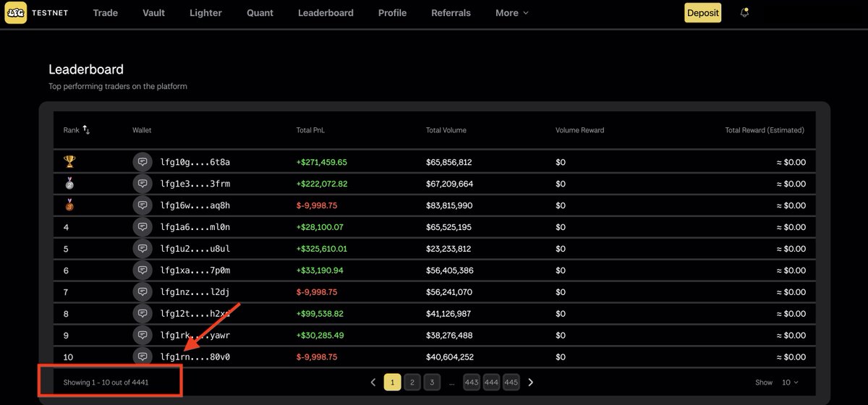868x405 pixels.
Task: Click the Total Volume column header
Action: [x=446, y=130]
